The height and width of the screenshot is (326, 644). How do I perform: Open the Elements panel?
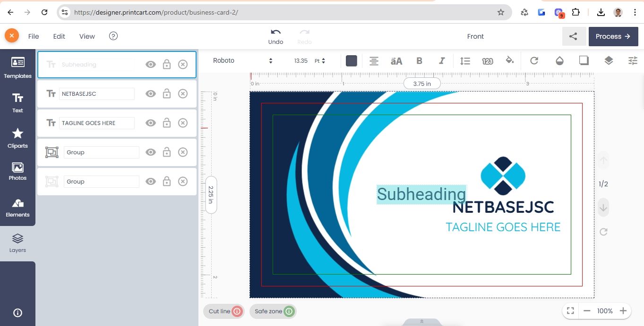pyautogui.click(x=17, y=207)
